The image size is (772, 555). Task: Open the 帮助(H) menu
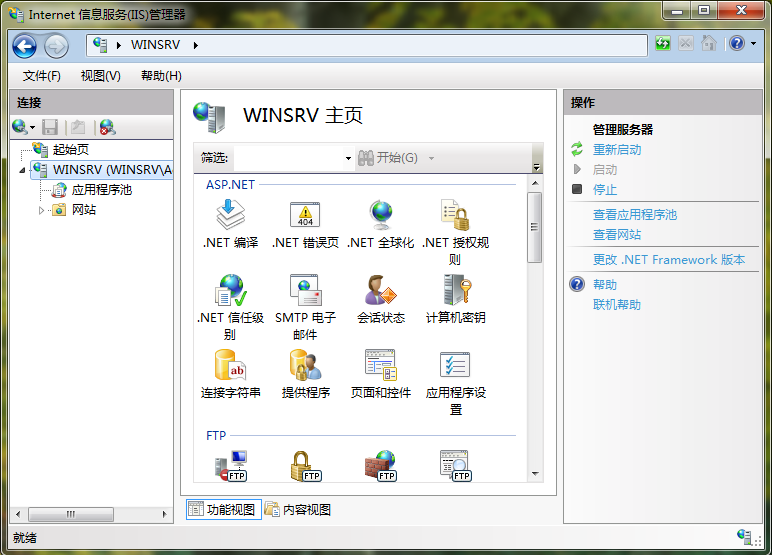(161, 76)
